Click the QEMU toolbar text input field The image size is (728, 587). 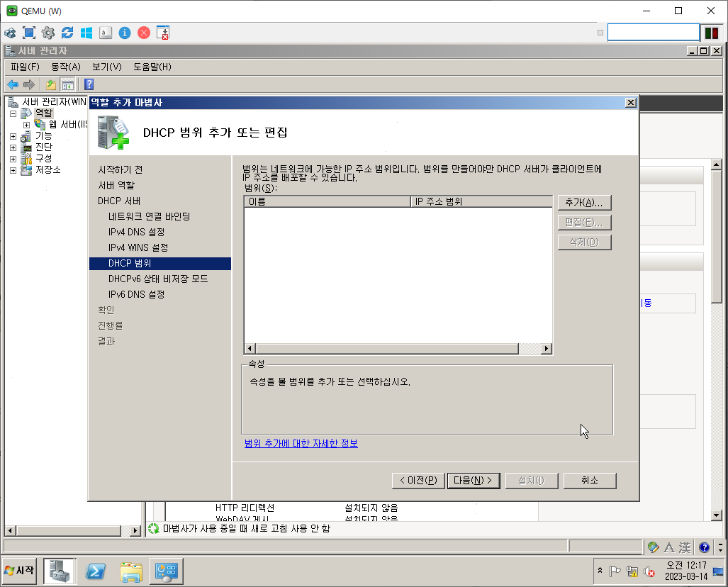coord(654,33)
